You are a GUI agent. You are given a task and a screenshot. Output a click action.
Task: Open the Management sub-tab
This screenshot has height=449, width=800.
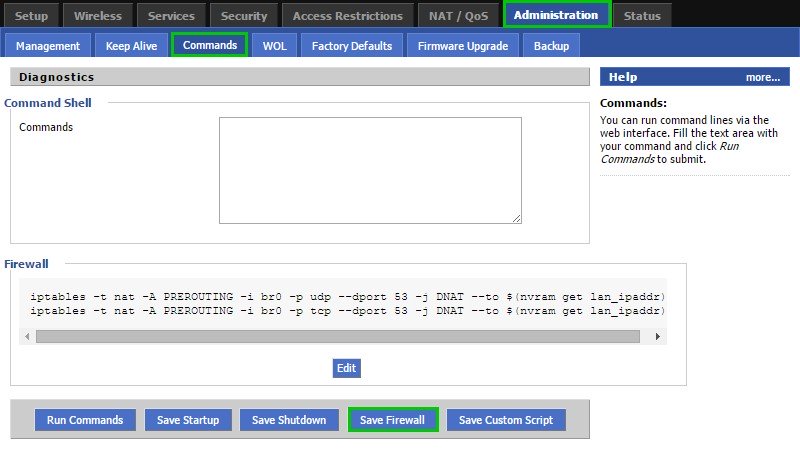(48, 46)
